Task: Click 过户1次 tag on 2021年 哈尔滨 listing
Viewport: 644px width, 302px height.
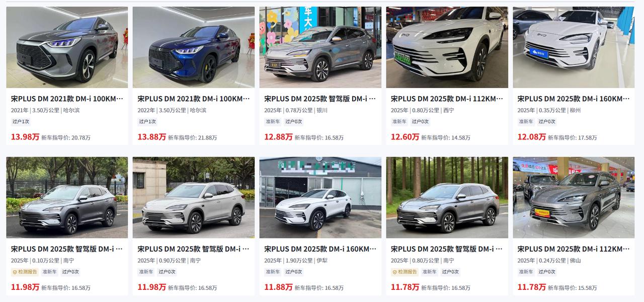Action: point(21,121)
